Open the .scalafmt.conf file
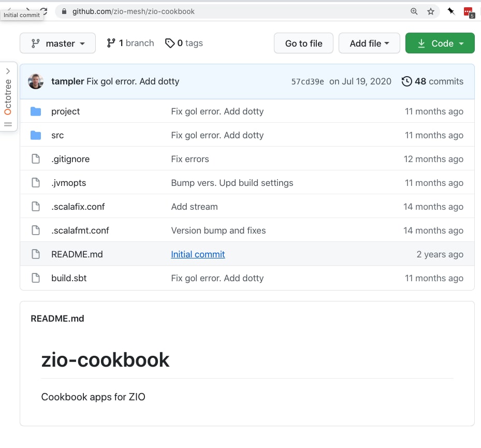The image size is (481, 448). [80, 230]
